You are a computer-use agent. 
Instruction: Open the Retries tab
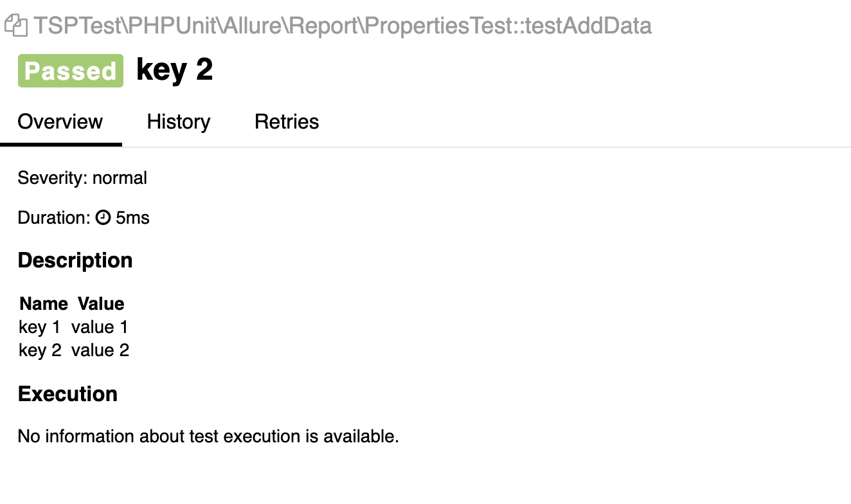(x=287, y=122)
